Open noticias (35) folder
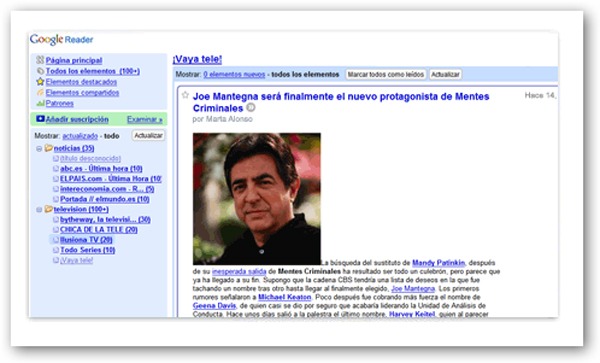This screenshot has width=600, height=363. click(x=74, y=148)
